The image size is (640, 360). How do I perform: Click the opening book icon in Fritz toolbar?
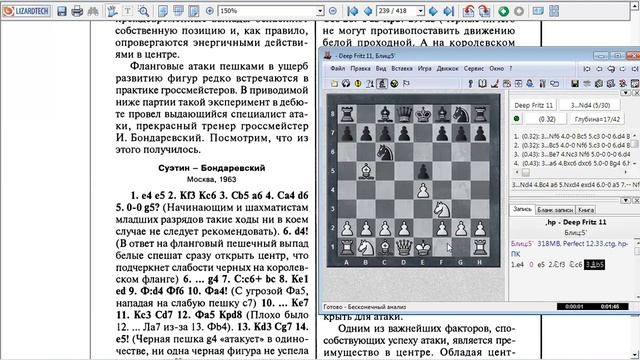[482, 84]
